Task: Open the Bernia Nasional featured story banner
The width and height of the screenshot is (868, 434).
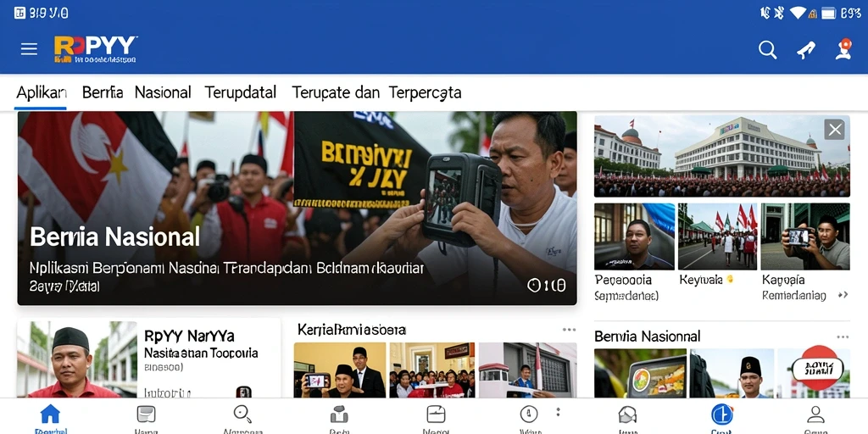Action: [298, 209]
